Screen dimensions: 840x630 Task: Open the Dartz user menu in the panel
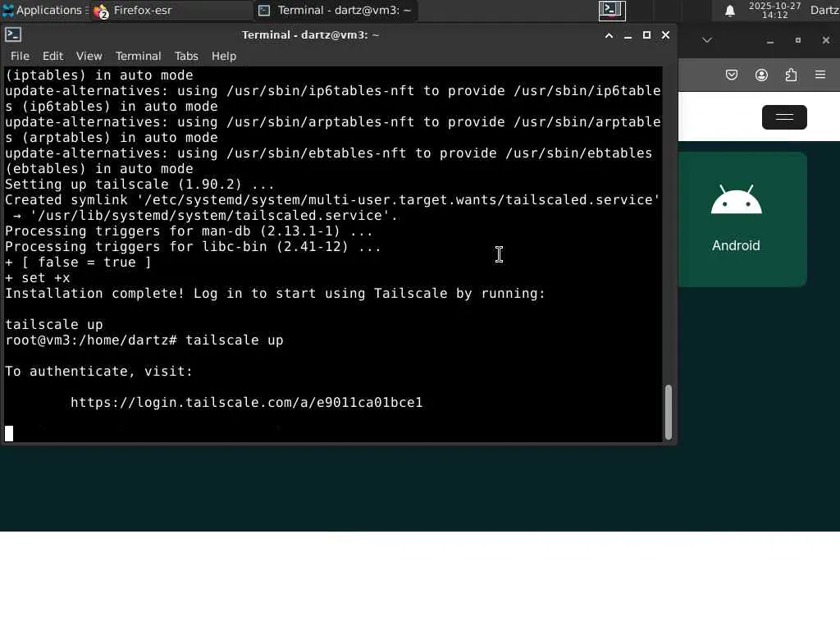(x=824, y=10)
